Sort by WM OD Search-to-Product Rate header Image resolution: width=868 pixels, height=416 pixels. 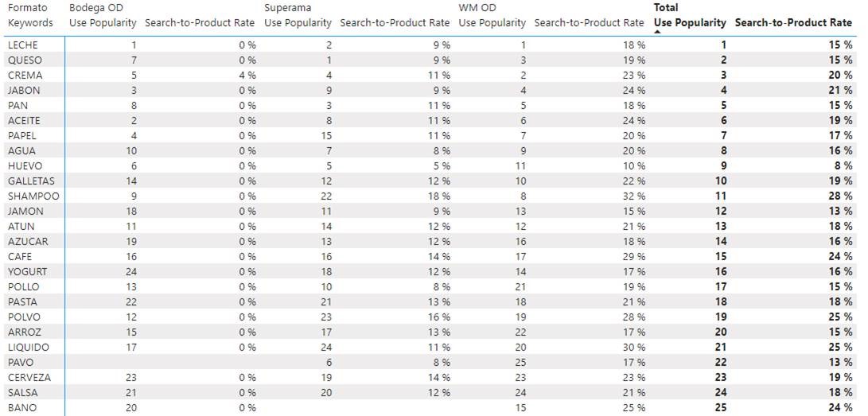[590, 23]
